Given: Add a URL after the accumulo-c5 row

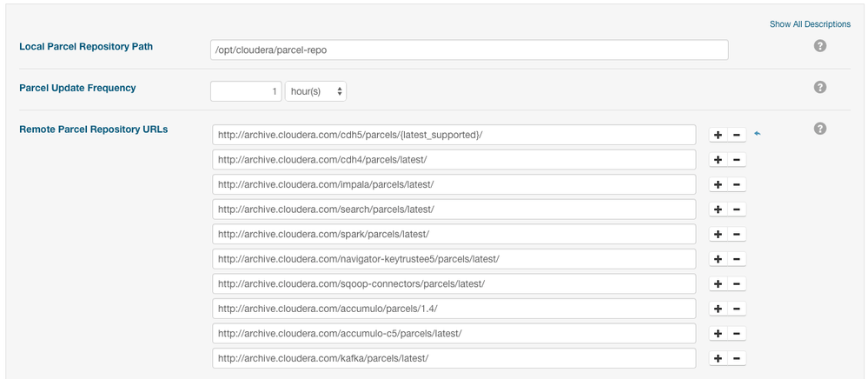Looking at the screenshot, I should pyautogui.click(x=718, y=334).
